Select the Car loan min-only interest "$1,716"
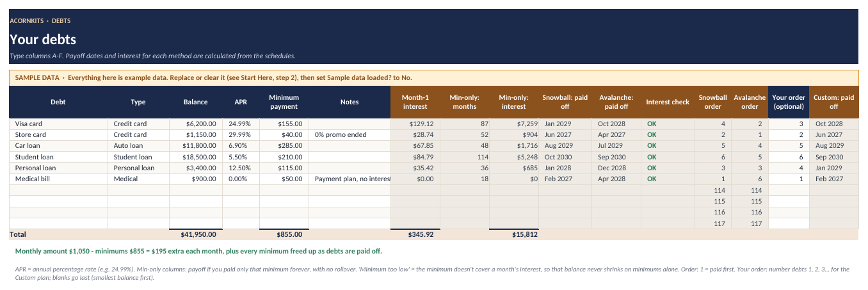Image resolution: width=868 pixels, height=290 pixels. (514, 146)
